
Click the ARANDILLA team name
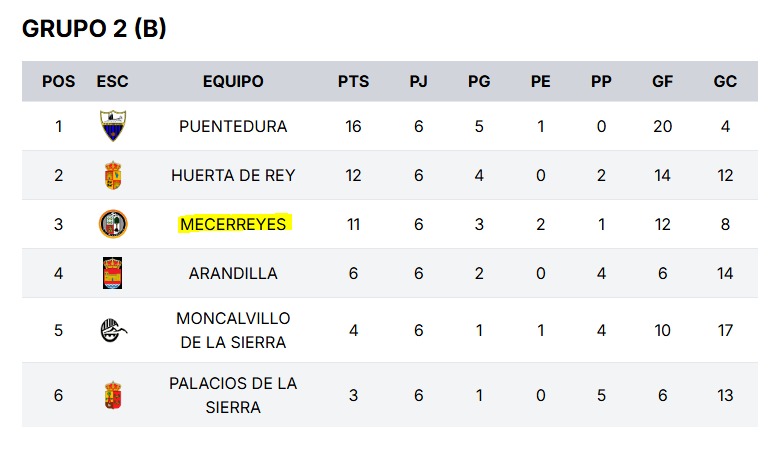pos(233,273)
